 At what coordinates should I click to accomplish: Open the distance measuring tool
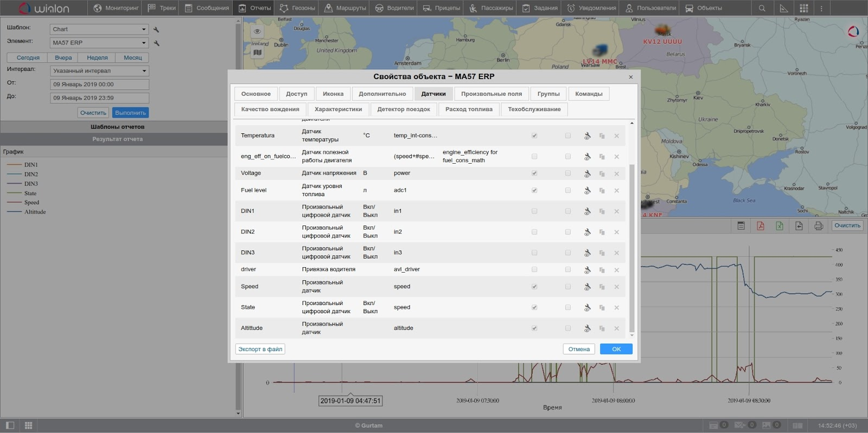783,8
